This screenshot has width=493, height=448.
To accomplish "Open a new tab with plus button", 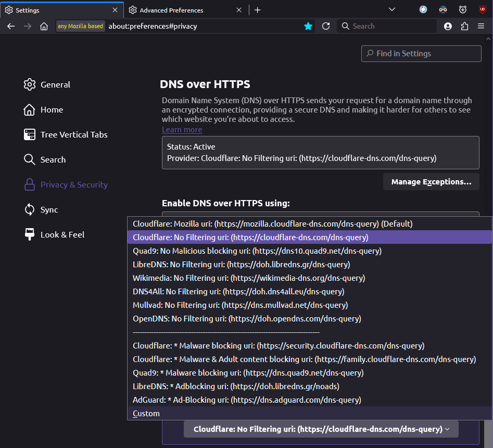I will pos(258,10).
